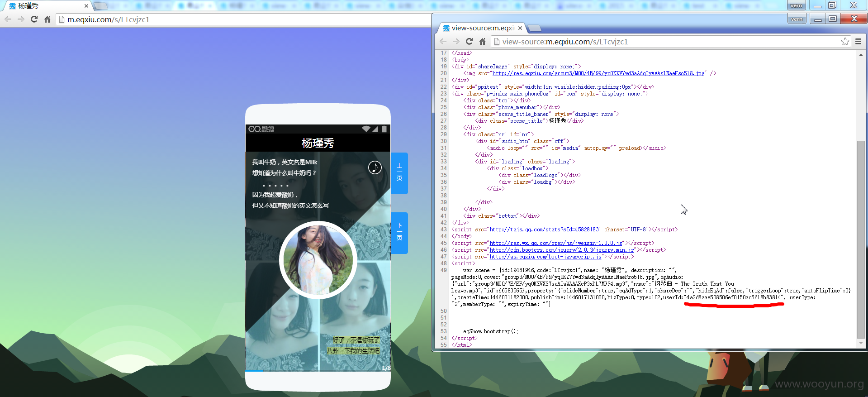Click the eqShow.bootstrap(); source line
This screenshot has width=868, height=397.
click(x=491, y=331)
